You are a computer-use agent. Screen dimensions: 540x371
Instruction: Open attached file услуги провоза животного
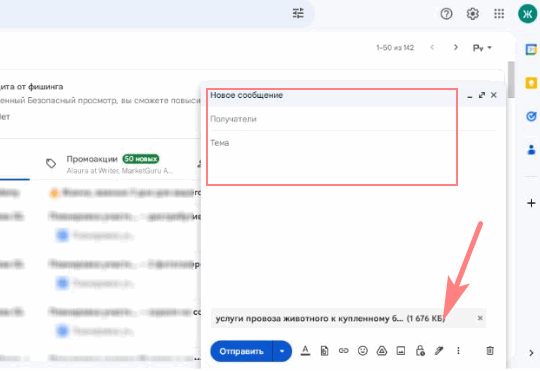click(330, 318)
